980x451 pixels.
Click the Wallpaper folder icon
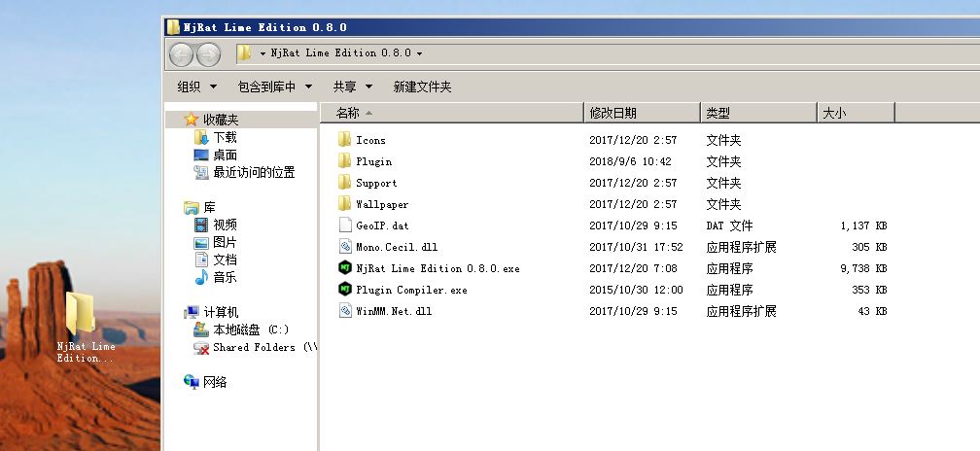click(345, 204)
